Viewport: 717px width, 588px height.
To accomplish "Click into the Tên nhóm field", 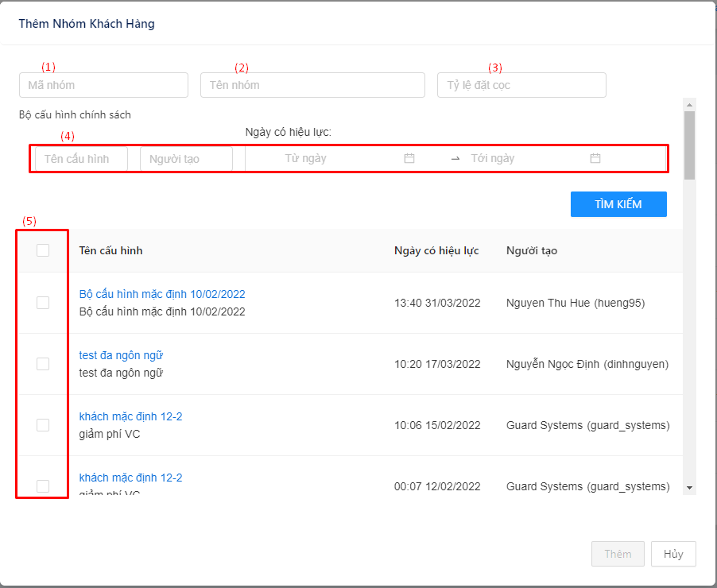I will (312, 85).
